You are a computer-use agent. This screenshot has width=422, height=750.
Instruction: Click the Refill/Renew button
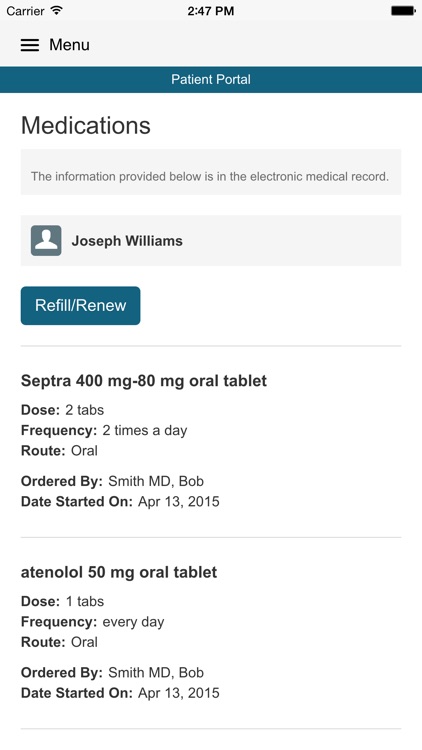tap(80, 306)
